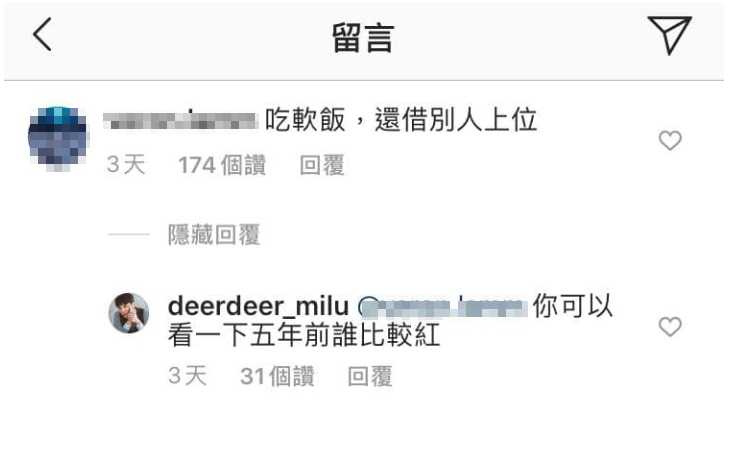Tap the first comment's 3天 timestamp
This screenshot has width=733, height=474.
coord(126,165)
